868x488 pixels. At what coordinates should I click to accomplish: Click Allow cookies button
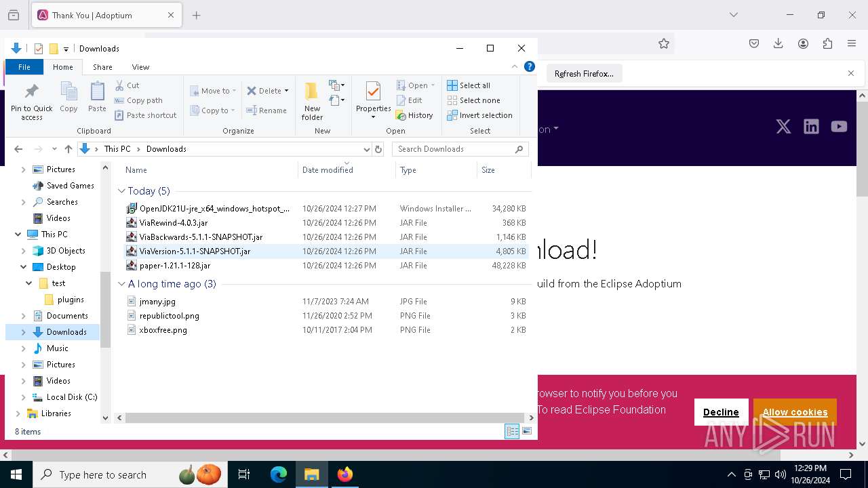pyautogui.click(x=795, y=412)
